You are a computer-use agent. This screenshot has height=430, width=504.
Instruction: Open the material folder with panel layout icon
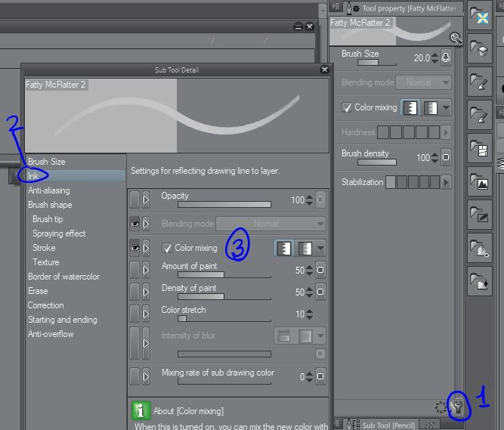click(479, 149)
